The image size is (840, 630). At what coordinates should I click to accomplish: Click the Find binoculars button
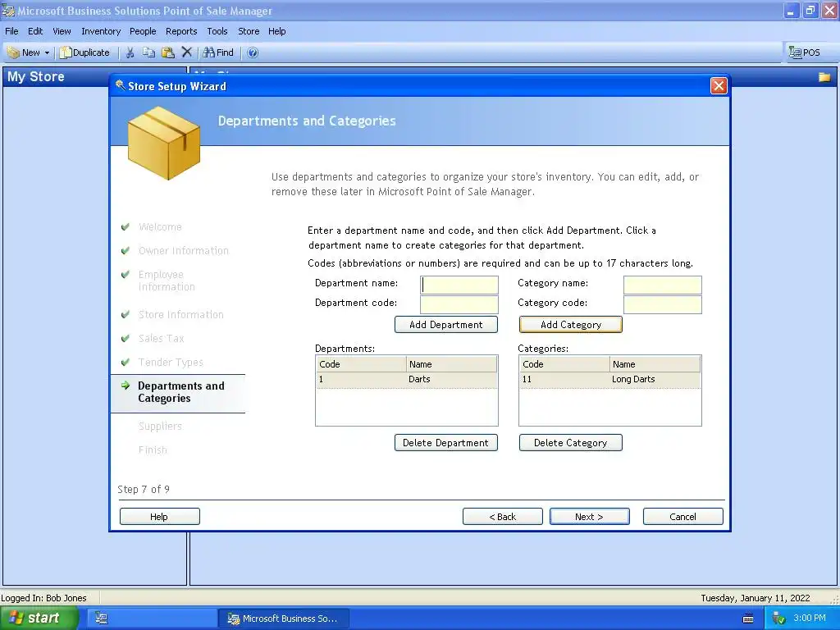tap(218, 52)
